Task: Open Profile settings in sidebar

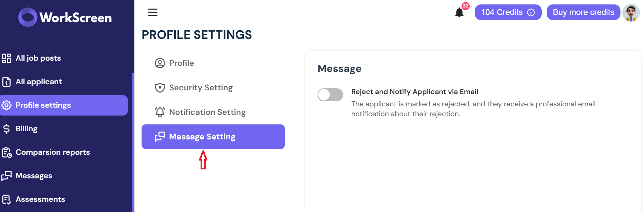Action: [x=64, y=105]
